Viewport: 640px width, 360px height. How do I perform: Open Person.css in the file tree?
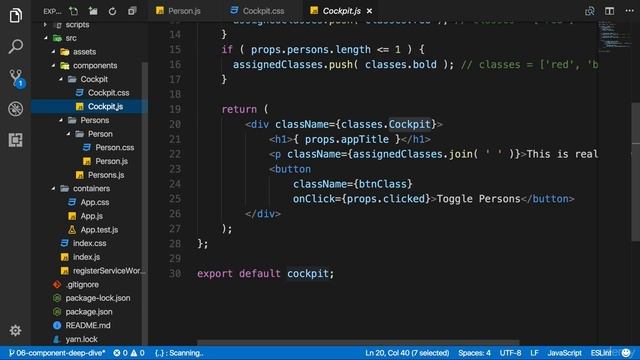coord(114,147)
